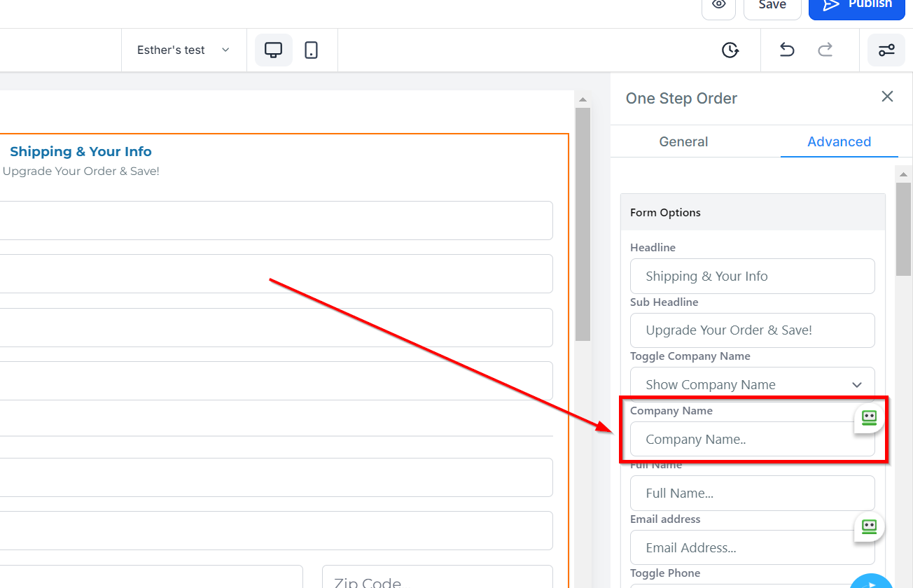Click the side panel scrollbar thumb
Screen dimensions: 913x588
[x=903, y=228]
